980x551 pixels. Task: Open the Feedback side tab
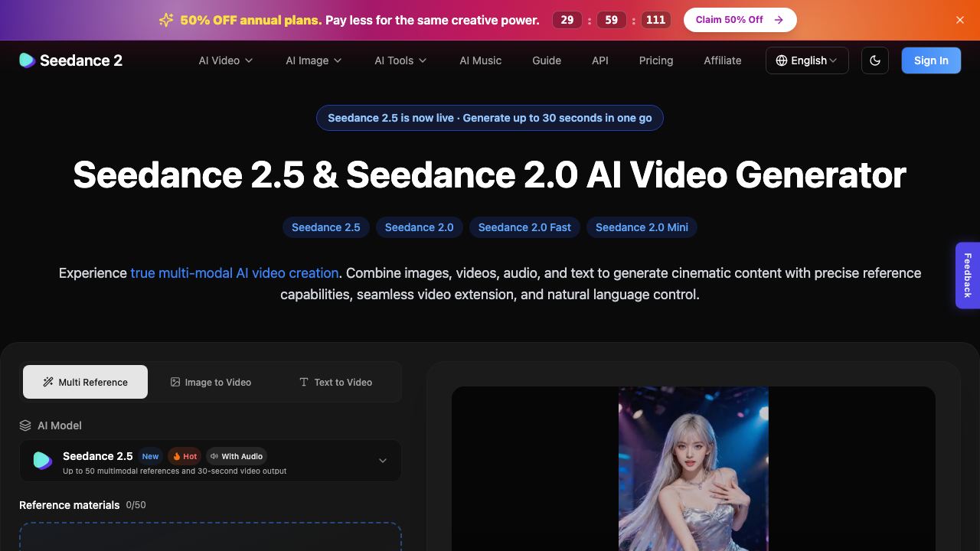pos(968,275)
